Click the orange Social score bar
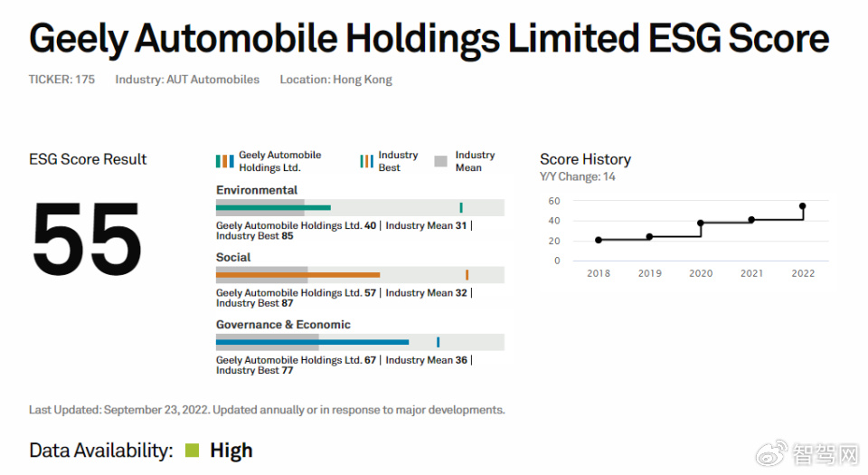 click(x=297, y=274)
